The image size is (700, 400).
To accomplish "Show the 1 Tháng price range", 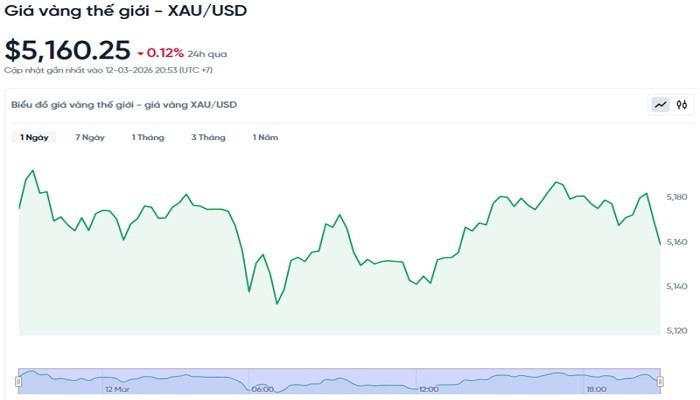I will click(x=148, y=137).
